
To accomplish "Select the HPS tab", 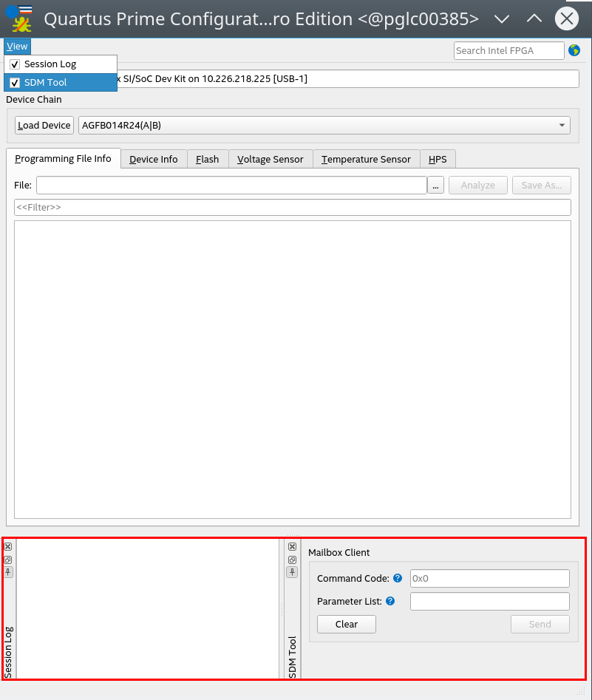I will (438, 160).
